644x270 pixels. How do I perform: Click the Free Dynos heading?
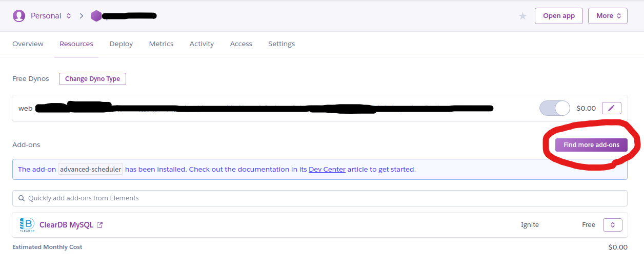click(x=31, y=79)
